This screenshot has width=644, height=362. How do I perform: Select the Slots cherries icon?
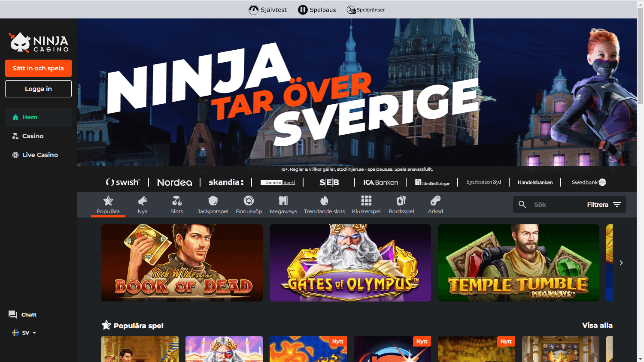point(177,200)
